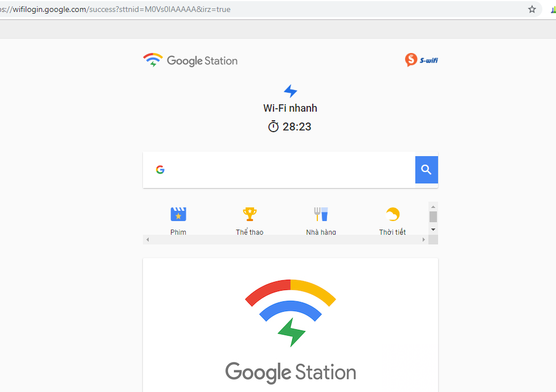
Task: Click the shortcuts panel scroll down arrow
Action: [433, 229]
